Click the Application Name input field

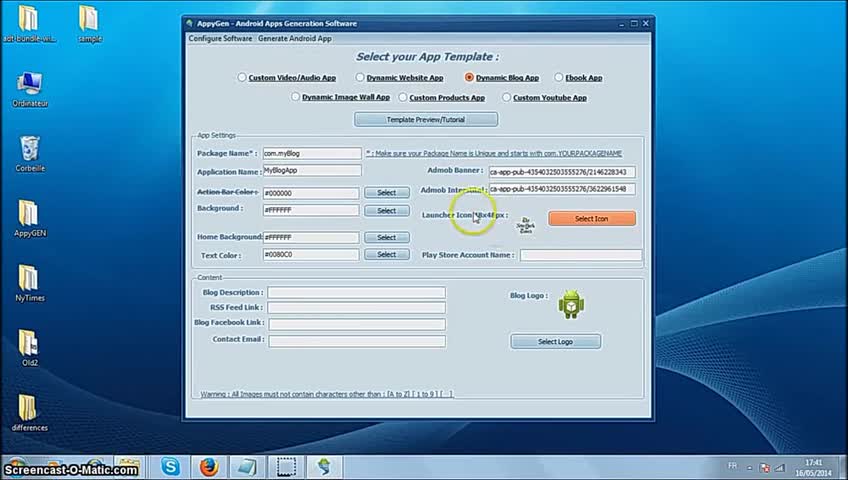(312, 170)
